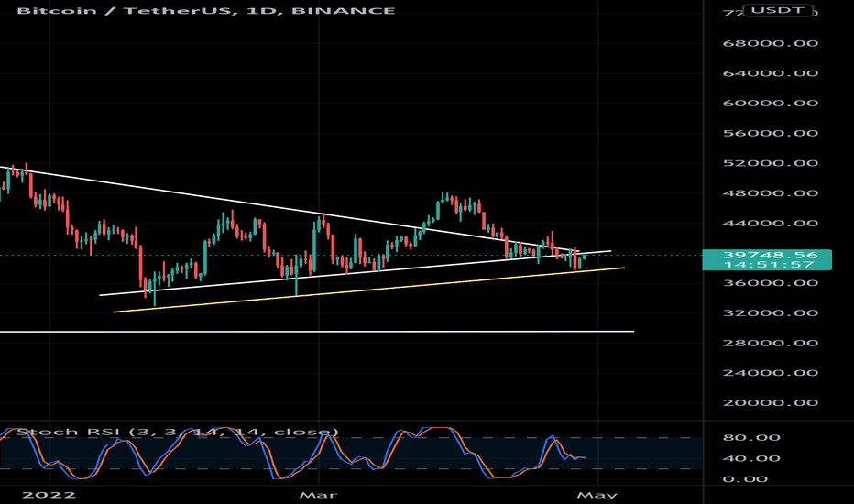Click the 60000.00 price axis label
This screenshot has height=504, width=854.
pyautogui.click(x=770, y=103)
